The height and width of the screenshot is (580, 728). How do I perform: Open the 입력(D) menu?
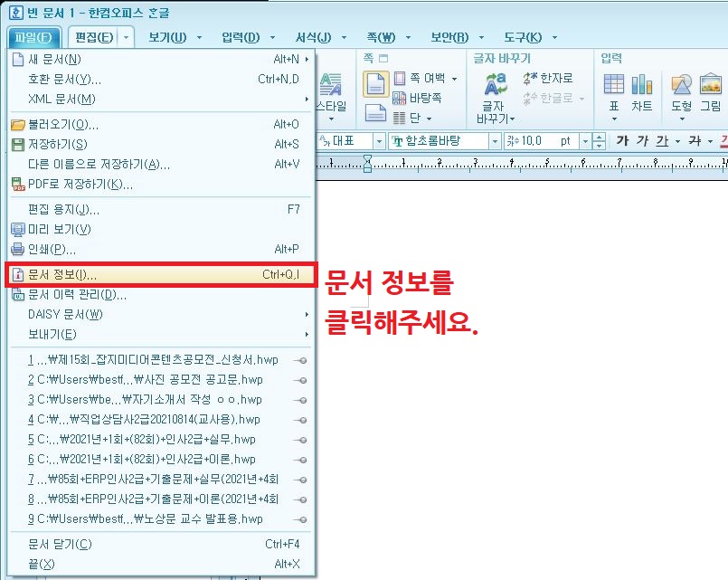(x=241, y=38)
